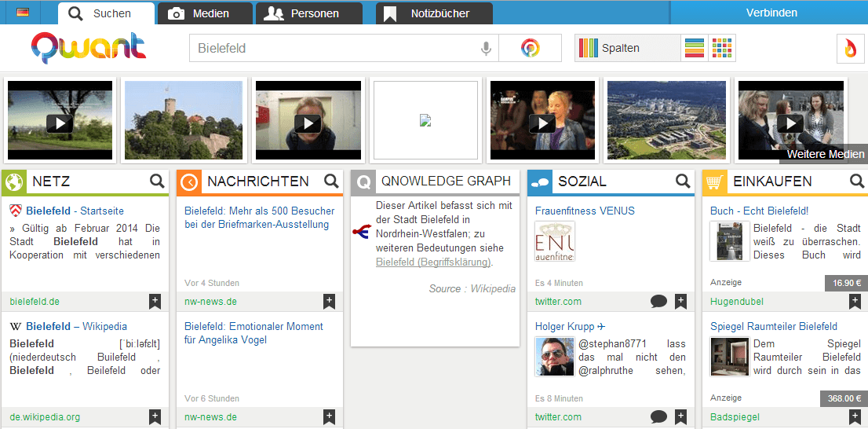This screenshot has height=429, width=868.
Task: Switch to horizontal list view layout
Action: (x=695, y=48)
